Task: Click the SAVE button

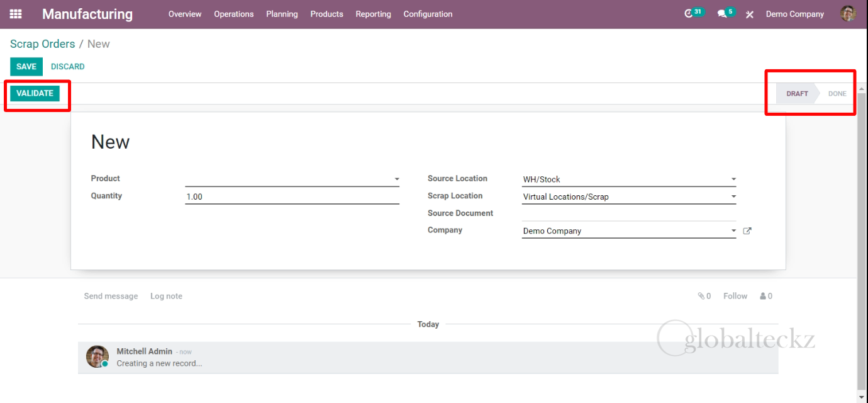Action: pos(26,67)
